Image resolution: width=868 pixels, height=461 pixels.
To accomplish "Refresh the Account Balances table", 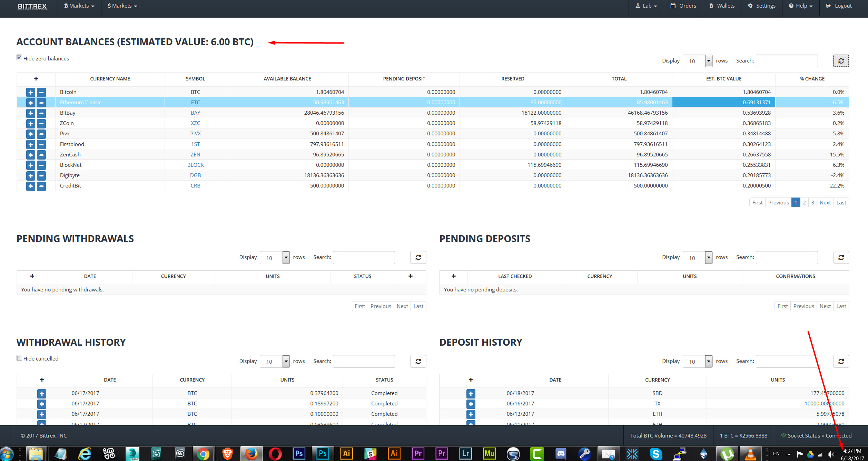I will (841, 61).
